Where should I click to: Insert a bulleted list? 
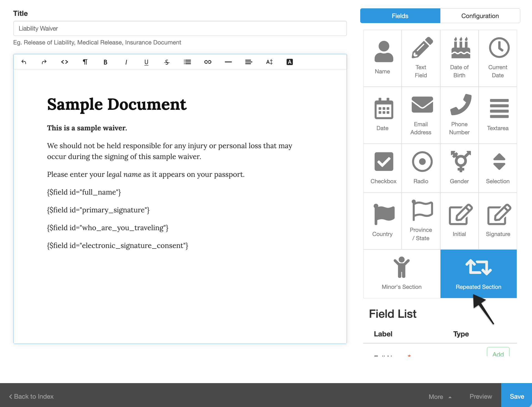point(187,62)
